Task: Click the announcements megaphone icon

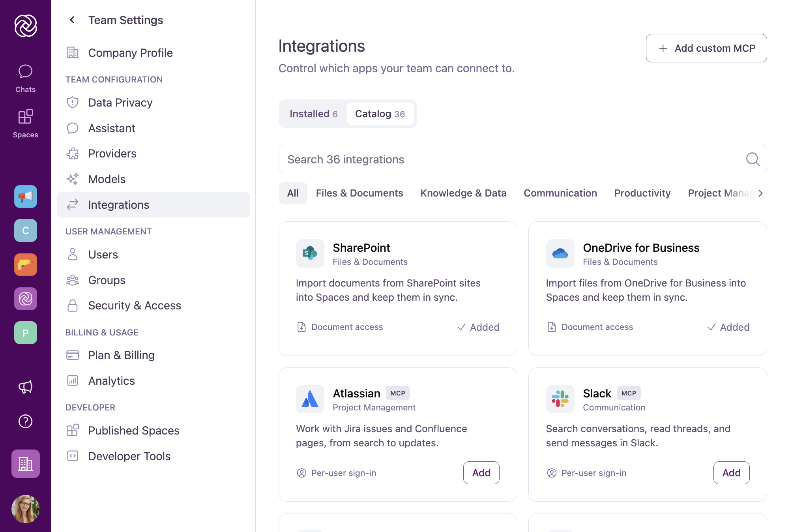Action: pos(26,387)
